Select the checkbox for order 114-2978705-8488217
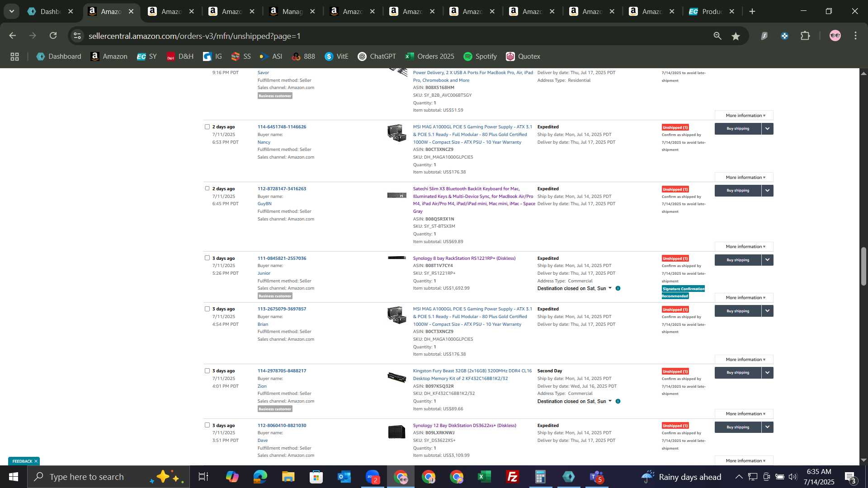Image resolution: width=868 pixels, height=488 pixels. [x=207, y=371]
